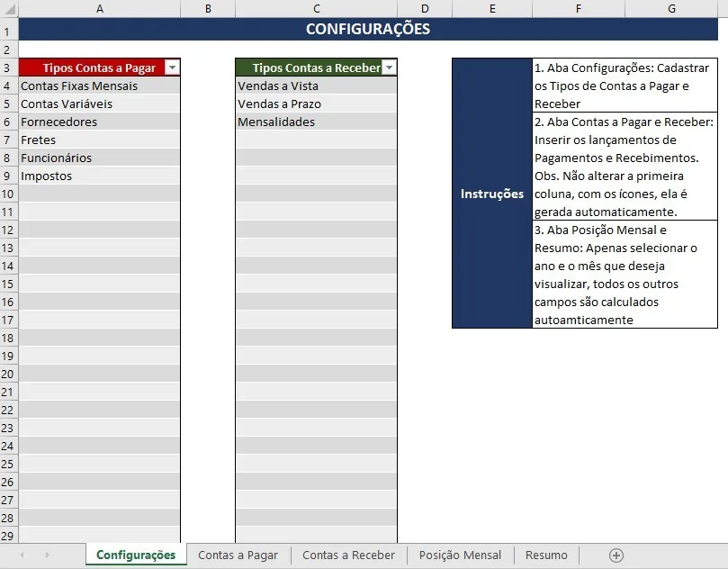728x569 pixels.
Task: Select the Instruções label cell
Action: tap(491, 194)
